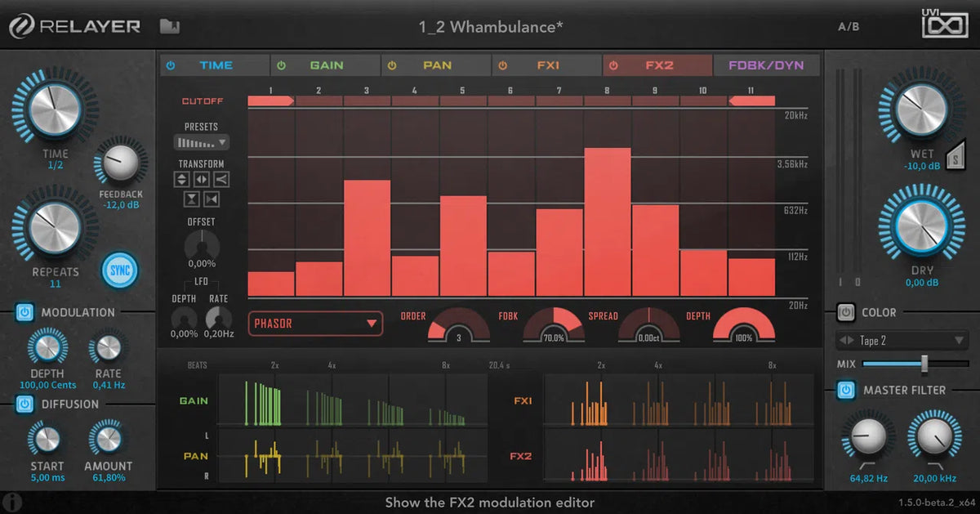Image resolution: width=980 pixels, height=514 pixels.
Task: Enable the Color section power button
Action: point(846,312)
